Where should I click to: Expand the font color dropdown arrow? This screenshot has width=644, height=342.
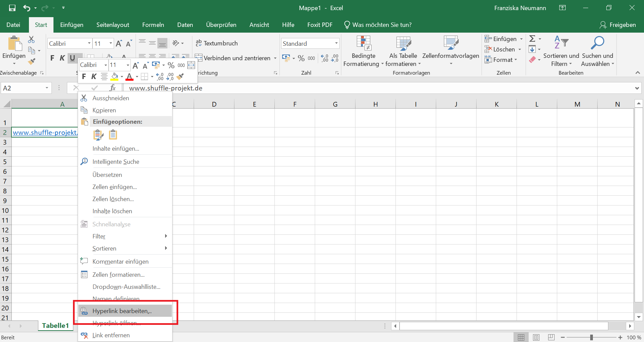point(136,77)
